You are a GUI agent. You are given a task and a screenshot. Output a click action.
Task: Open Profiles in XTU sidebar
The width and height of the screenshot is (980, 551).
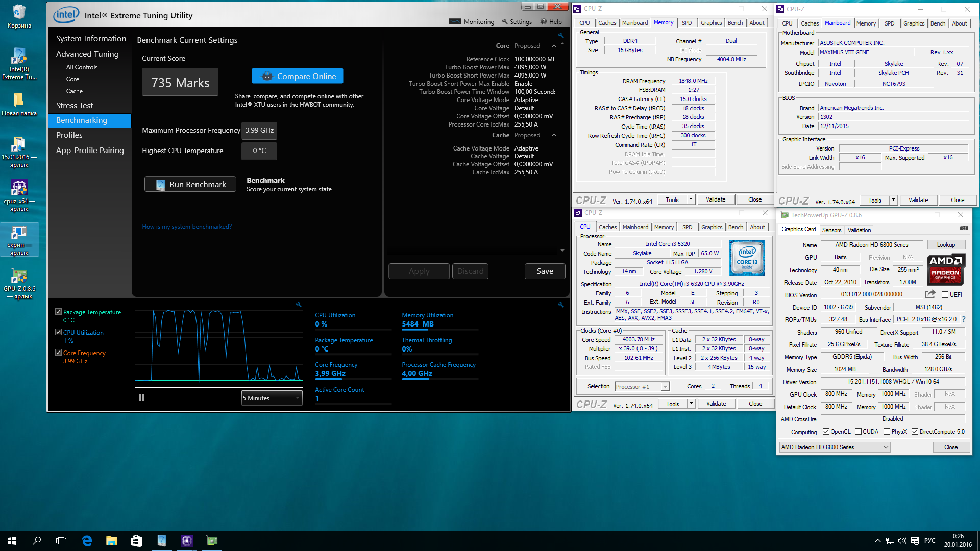pos(69,135)
